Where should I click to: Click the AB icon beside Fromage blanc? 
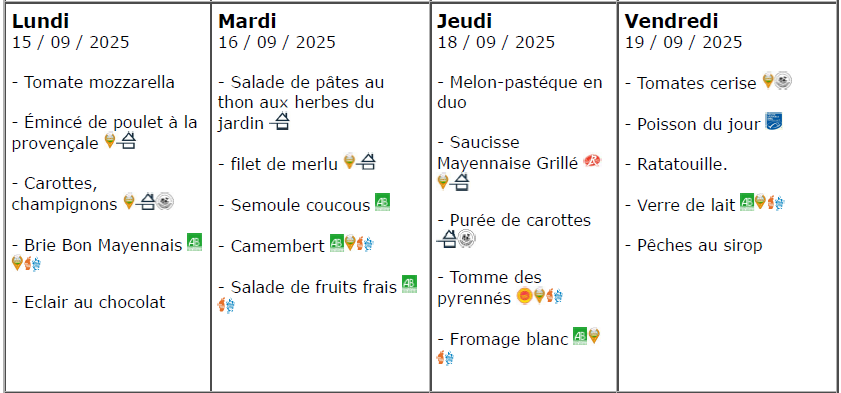pos(580,336)
